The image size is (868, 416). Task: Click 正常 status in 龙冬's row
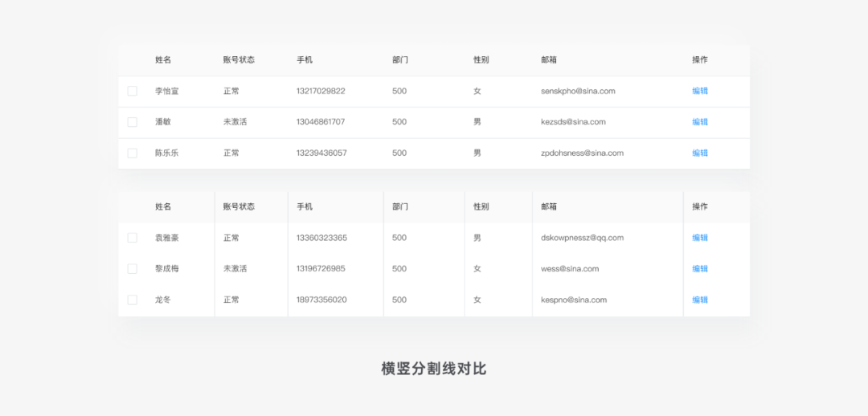[231, 300]
